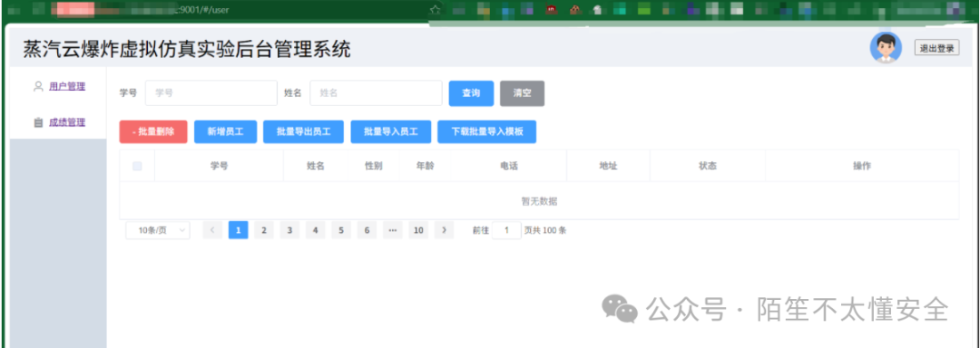Select page 3 in pagination

coord(289,230)
